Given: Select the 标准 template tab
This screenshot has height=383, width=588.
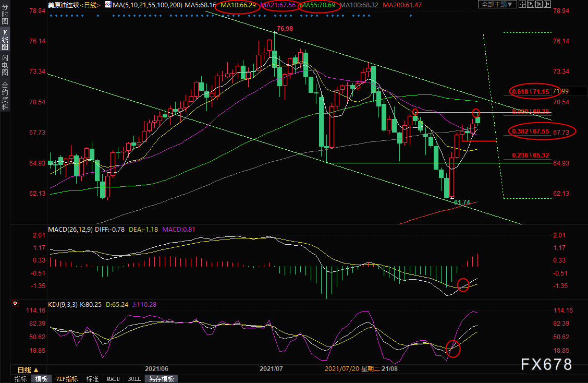Looking at the screenshot, I should pyautogui.click(x=92, y=379).
